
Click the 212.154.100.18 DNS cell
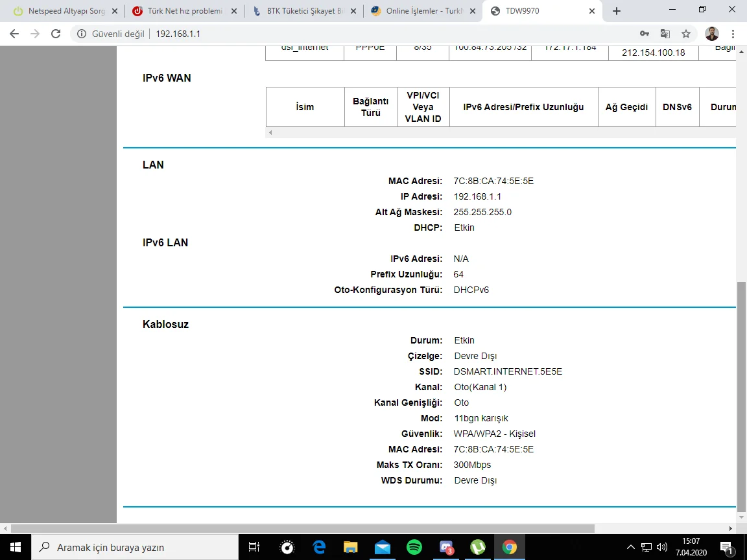coord(653,53)
